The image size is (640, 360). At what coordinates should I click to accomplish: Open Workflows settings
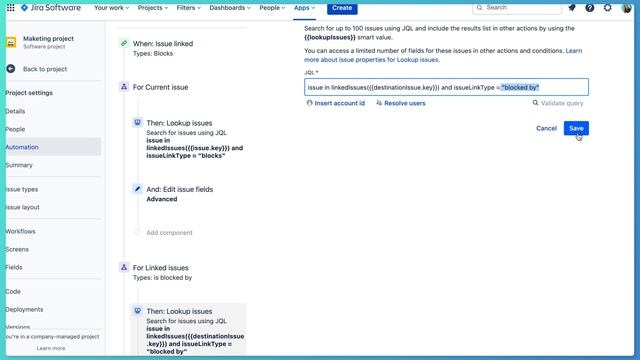pyautogui.click(x=20, y=231)
